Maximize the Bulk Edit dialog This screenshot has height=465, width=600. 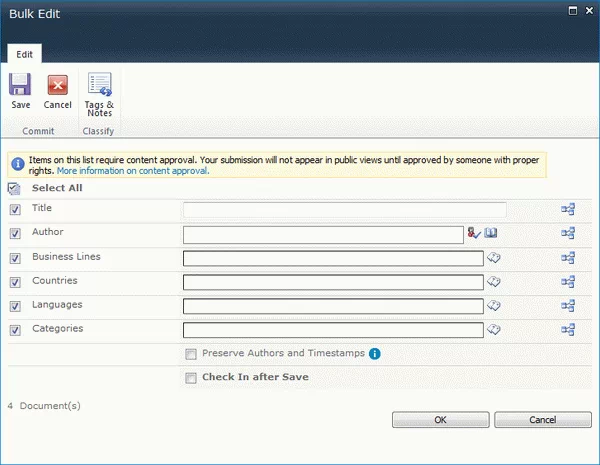click(573, 11)
